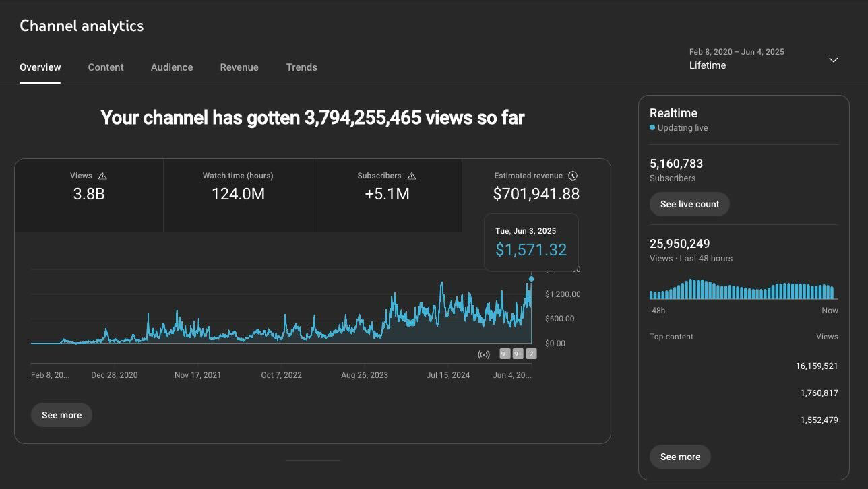Open the Trends tab
This screenshot has height=489, width=868.
point(301,67)
